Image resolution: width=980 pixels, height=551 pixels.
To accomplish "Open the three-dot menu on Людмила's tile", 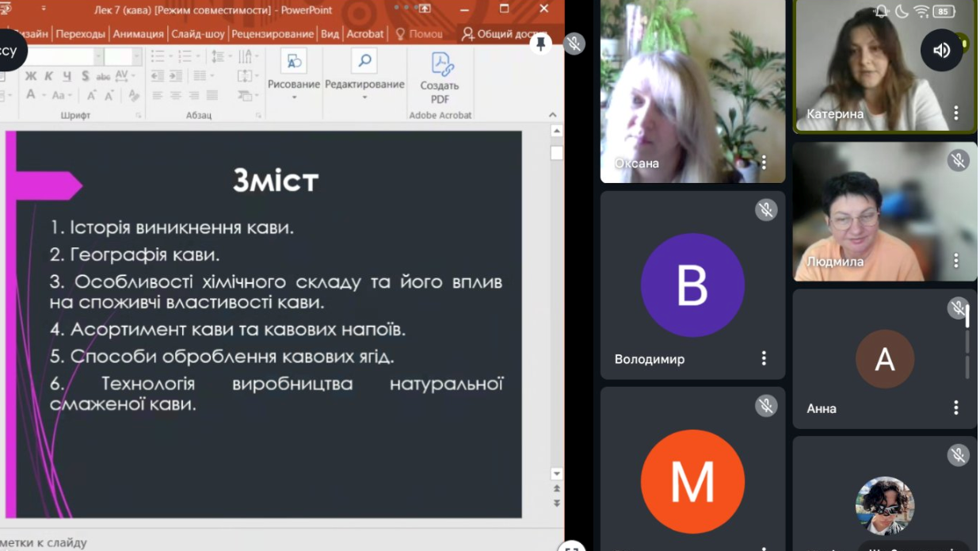I will pos(955,261).
